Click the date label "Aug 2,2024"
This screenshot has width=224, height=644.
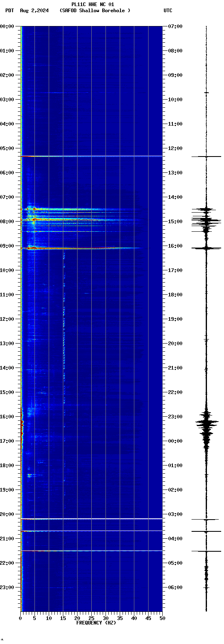[34, 11]
